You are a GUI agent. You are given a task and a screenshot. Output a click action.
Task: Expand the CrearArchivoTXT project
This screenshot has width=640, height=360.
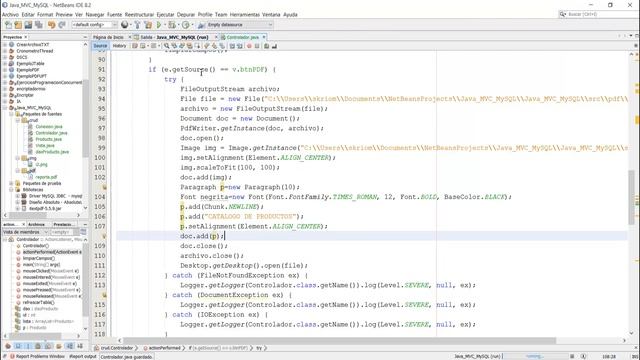5,44
